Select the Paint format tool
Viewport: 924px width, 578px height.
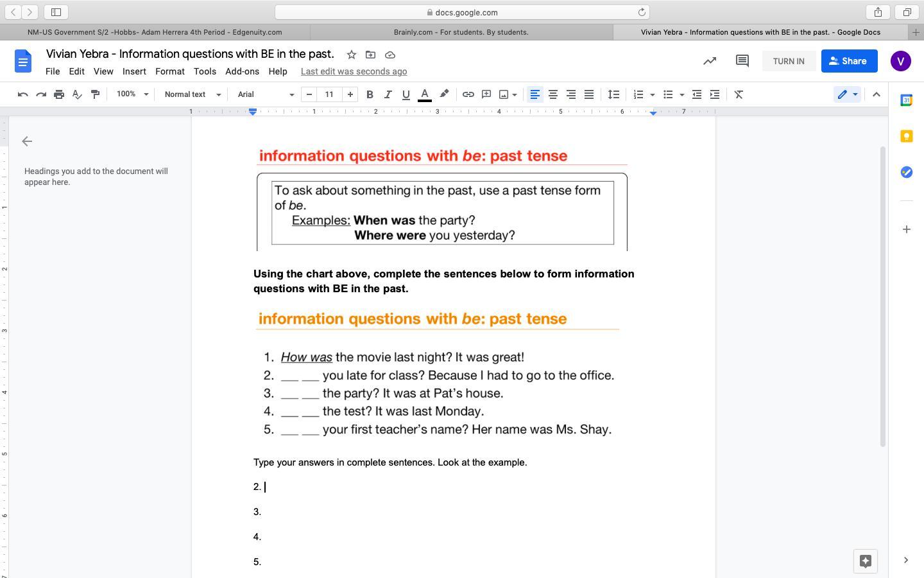95,94
